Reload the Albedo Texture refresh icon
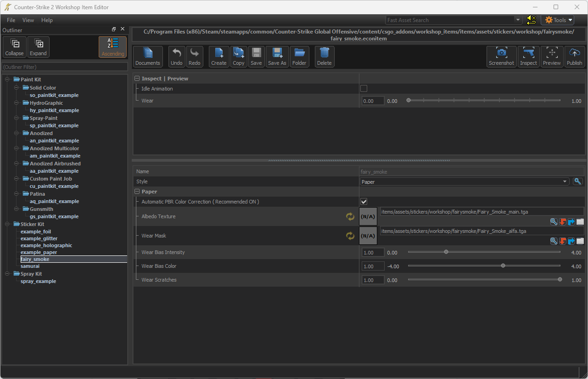The height and width of the screenshot is (379, 588). [x=350, y=216]
